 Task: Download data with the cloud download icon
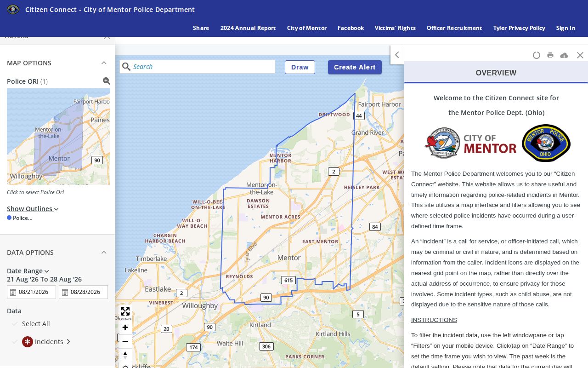coord(564,55)
